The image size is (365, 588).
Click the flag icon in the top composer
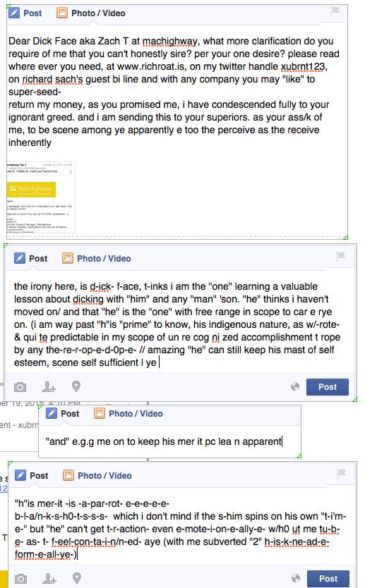(335, 11)
